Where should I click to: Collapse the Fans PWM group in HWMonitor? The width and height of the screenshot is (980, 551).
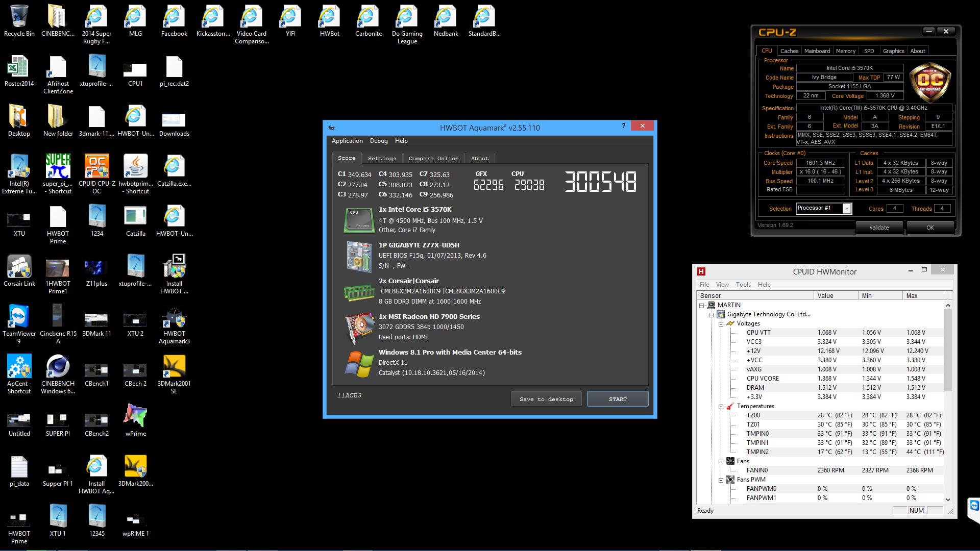[x=721, y=480]
